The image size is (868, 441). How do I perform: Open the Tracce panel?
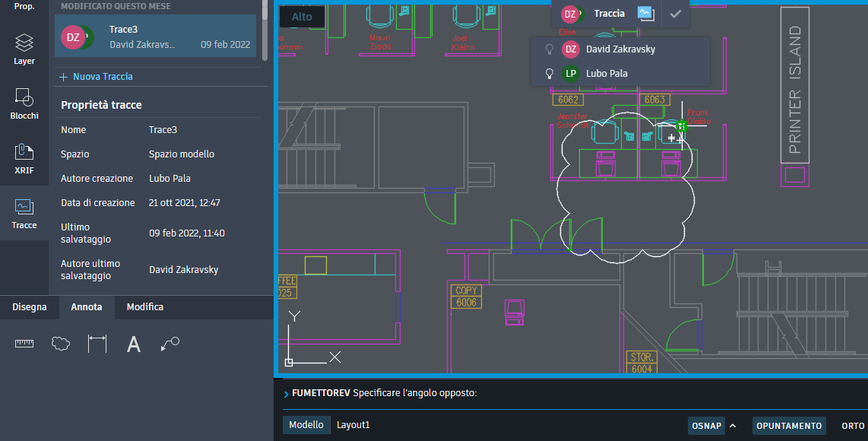pyautogui.click(x=24, y=214)
